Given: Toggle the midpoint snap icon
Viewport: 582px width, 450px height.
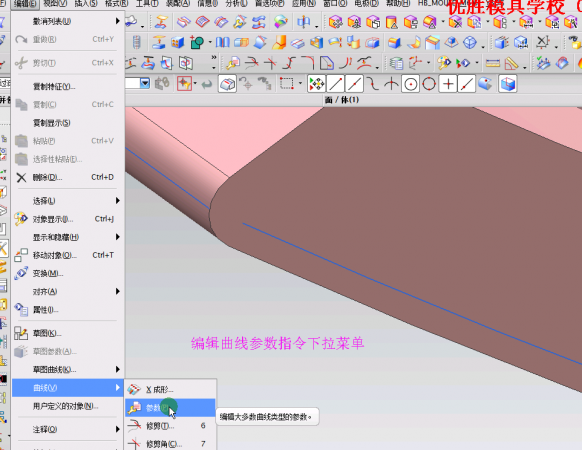Looking at the screenshot, I should (x=354, y=84).
